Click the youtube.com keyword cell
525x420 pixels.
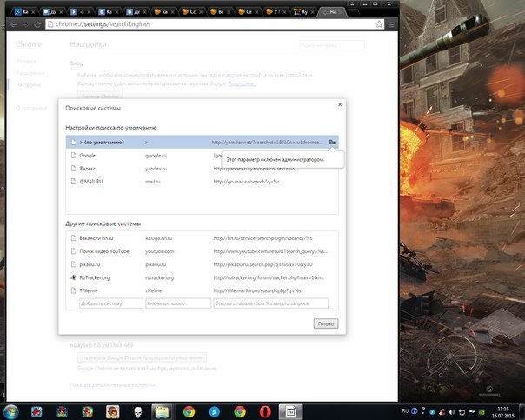click(160, 251)
